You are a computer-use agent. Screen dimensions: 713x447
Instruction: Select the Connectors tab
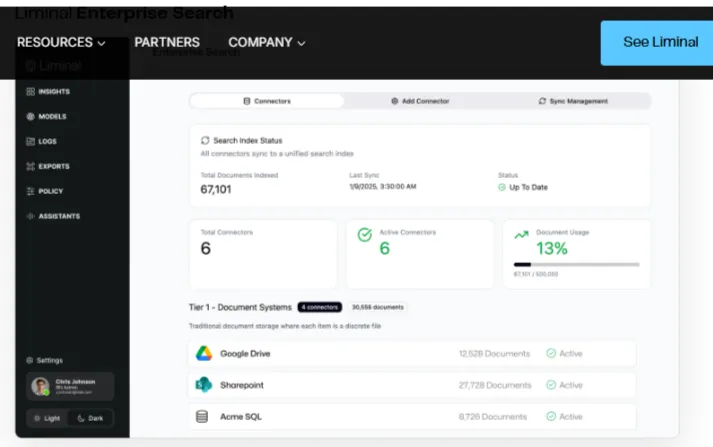coord(267,101)
